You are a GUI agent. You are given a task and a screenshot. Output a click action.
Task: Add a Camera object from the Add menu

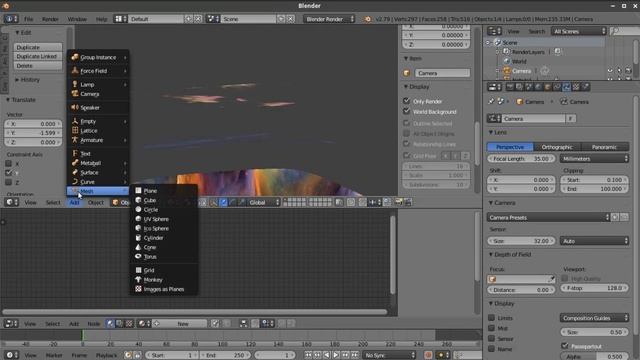point(98,94)
